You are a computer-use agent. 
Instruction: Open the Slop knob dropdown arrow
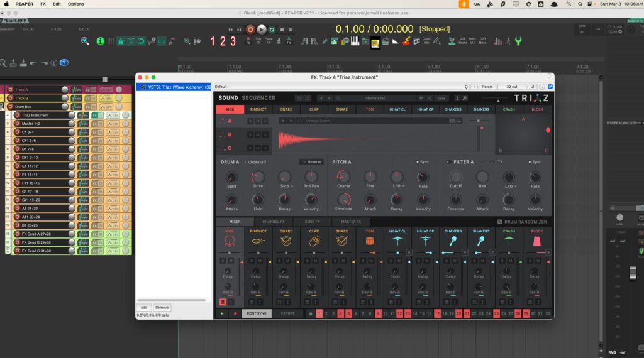(x=292, y=186)
